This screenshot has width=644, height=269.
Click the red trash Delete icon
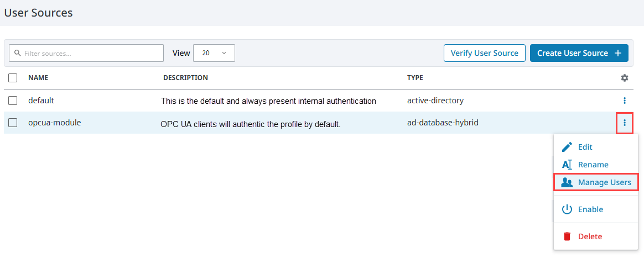[567, 236]
